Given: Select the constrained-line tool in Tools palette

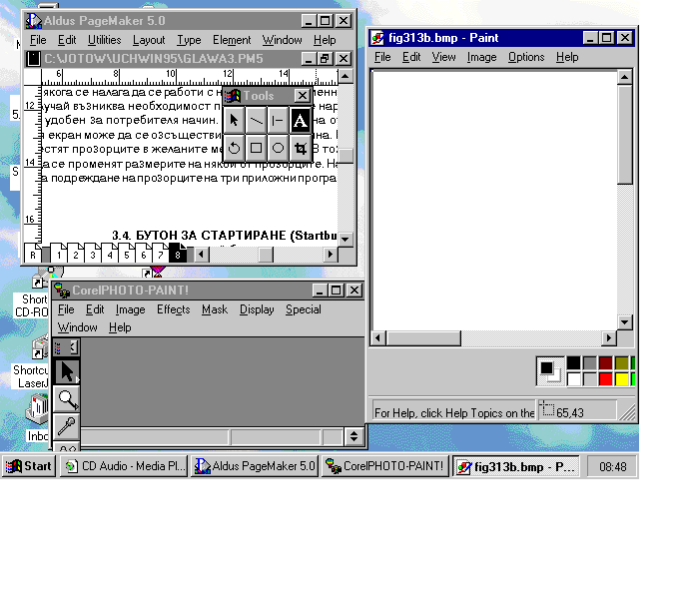Looking at the screenshot, I should coord(278,120).
